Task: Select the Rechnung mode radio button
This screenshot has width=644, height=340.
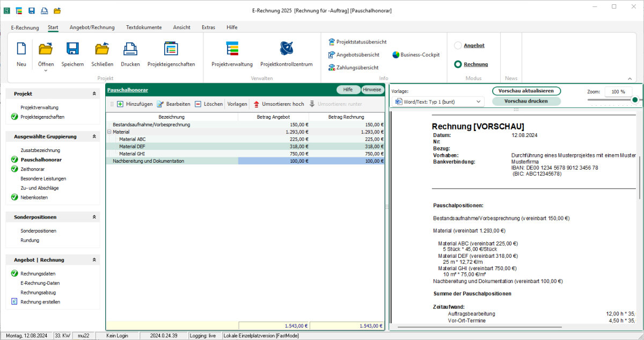Action: tap(458, 64)
